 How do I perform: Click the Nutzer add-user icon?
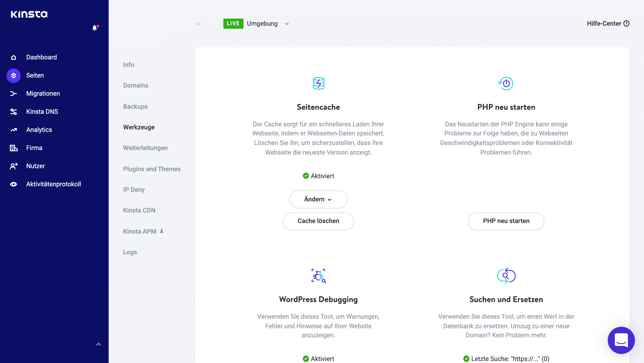14,166
